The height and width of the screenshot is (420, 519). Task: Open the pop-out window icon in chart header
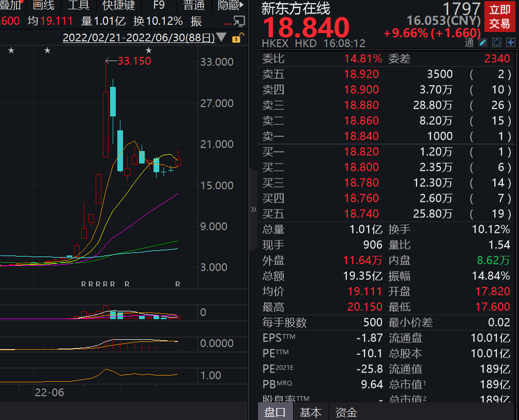(x=239, y=21)
